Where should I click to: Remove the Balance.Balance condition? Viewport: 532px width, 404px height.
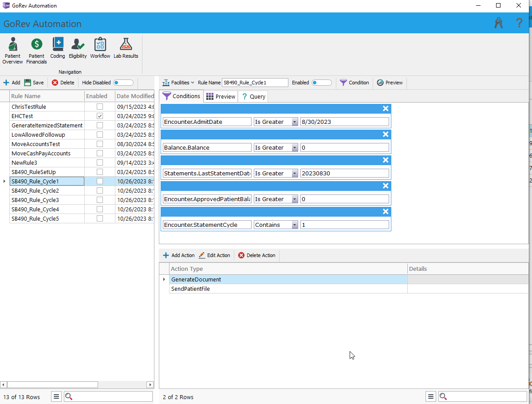[x=386, y=135]
